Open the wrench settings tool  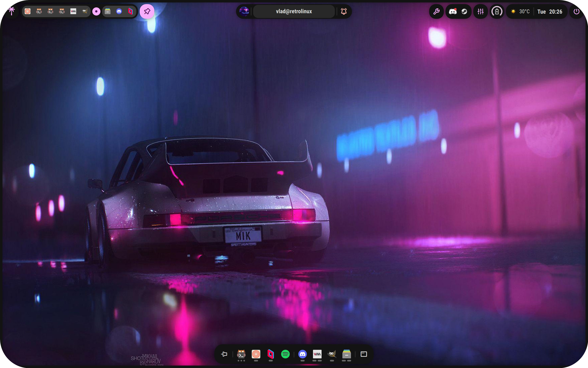pos(436,11)
